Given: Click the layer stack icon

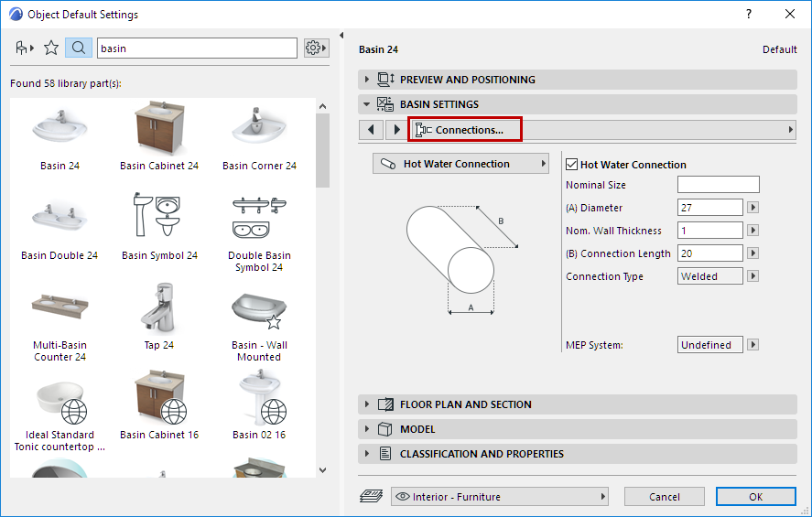Looking at the screenshot, I should coord(372,496).
